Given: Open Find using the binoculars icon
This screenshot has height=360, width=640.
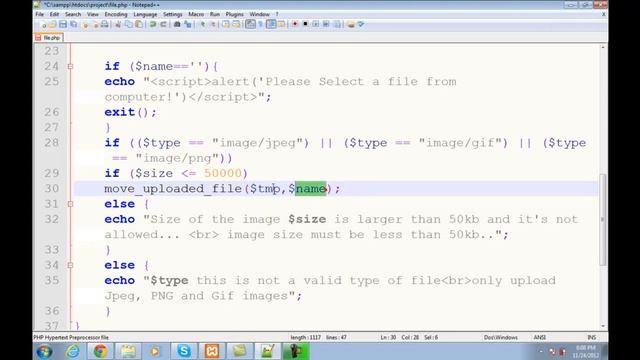Looking at the screenshot, I should click(x=177, y=24).
